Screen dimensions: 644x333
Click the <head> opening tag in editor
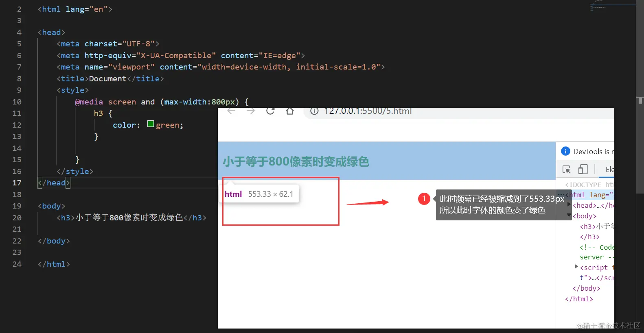51,32
